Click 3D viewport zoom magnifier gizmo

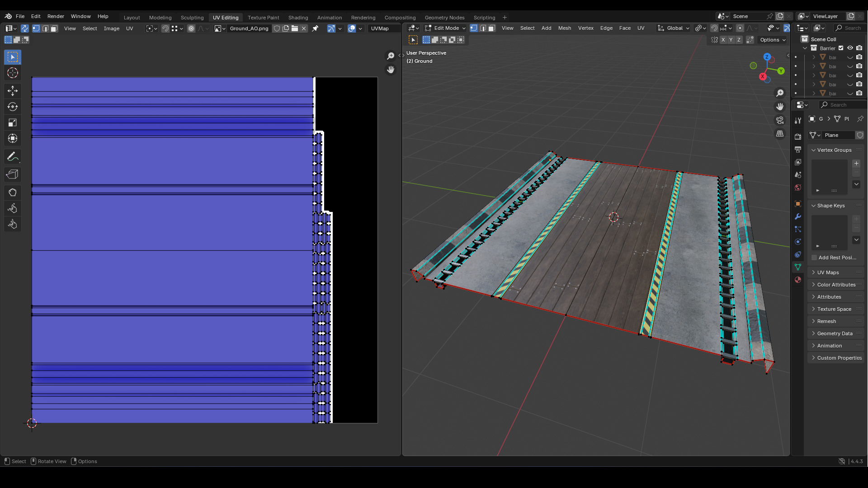[x=780, y=93]
